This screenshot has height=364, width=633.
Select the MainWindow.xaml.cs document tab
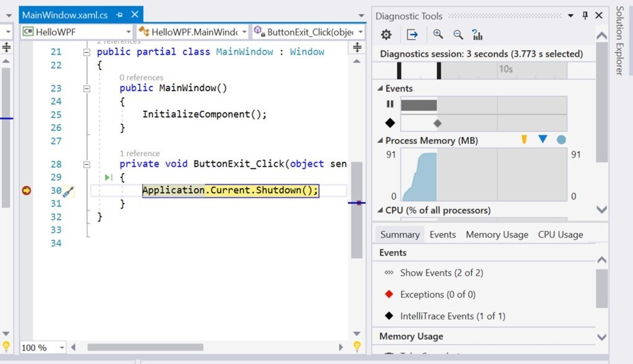pos(64,15)
